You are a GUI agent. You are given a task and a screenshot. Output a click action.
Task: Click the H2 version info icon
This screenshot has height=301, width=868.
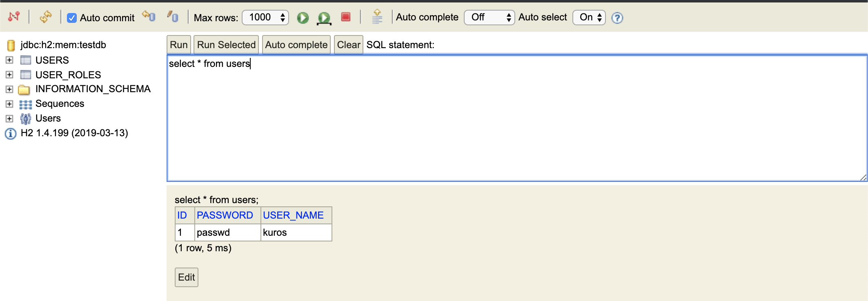[x=11, y=133]
